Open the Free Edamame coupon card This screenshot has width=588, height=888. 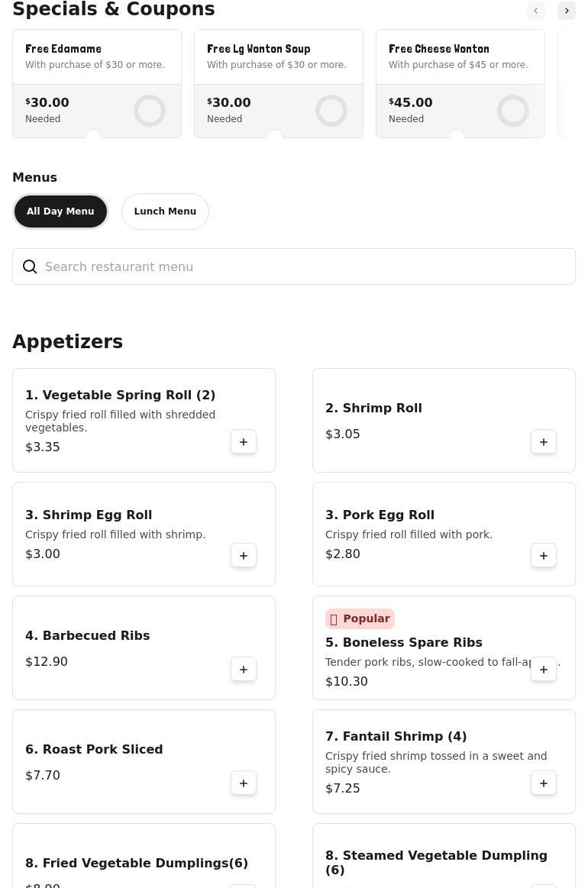point(97,83)
